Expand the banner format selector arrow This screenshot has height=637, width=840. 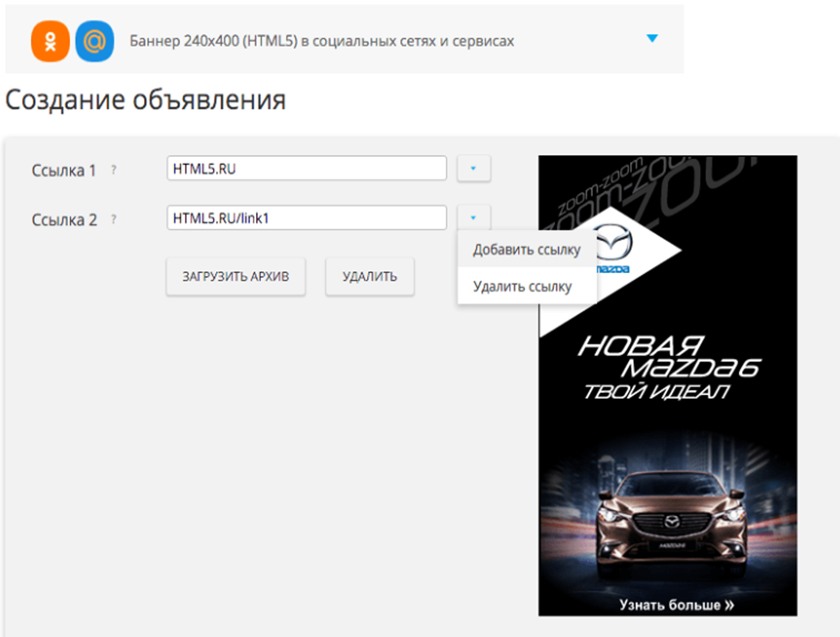tap(652, 39)
